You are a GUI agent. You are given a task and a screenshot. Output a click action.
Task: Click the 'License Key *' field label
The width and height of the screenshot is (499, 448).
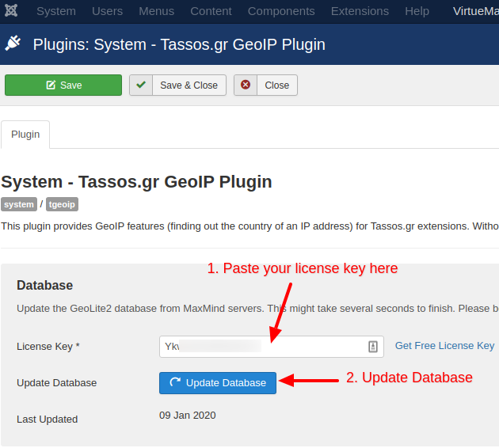(x=48, y=346)
